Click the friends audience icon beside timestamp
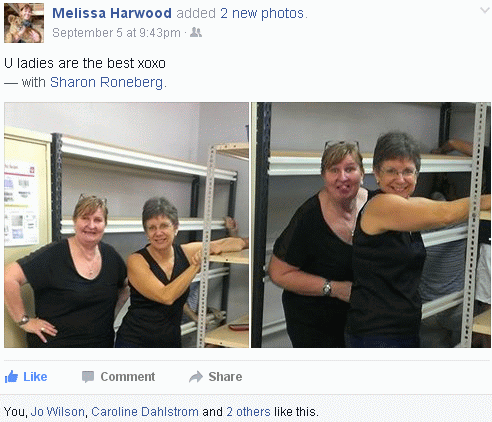This screenshot has height=422, width=492. pyautogui.click(x=196, y=32)
